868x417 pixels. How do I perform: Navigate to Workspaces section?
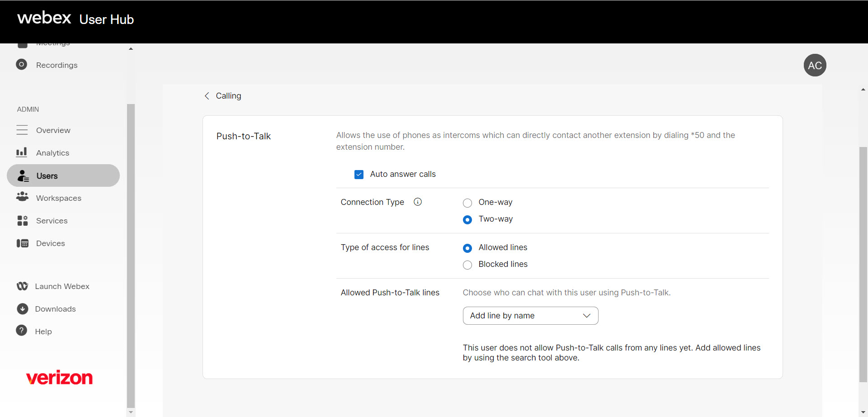(x=59, y=198)
